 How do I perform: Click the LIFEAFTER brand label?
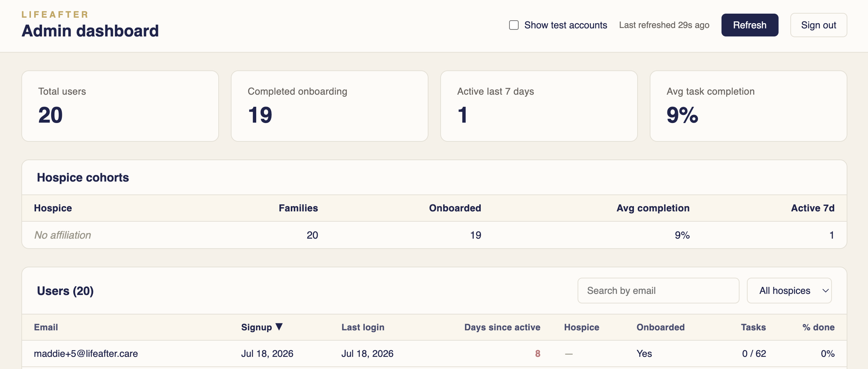[x=55, y=14]
